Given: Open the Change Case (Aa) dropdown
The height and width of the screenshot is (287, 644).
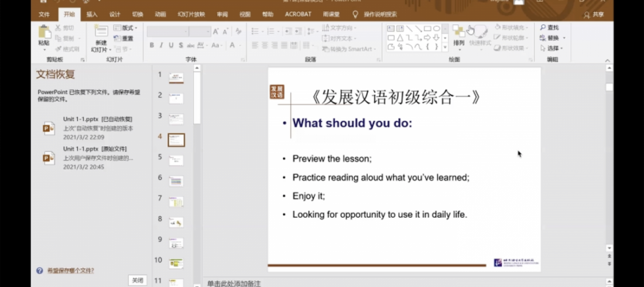Looking at the screenshot, I should click(x=216, y=45).
